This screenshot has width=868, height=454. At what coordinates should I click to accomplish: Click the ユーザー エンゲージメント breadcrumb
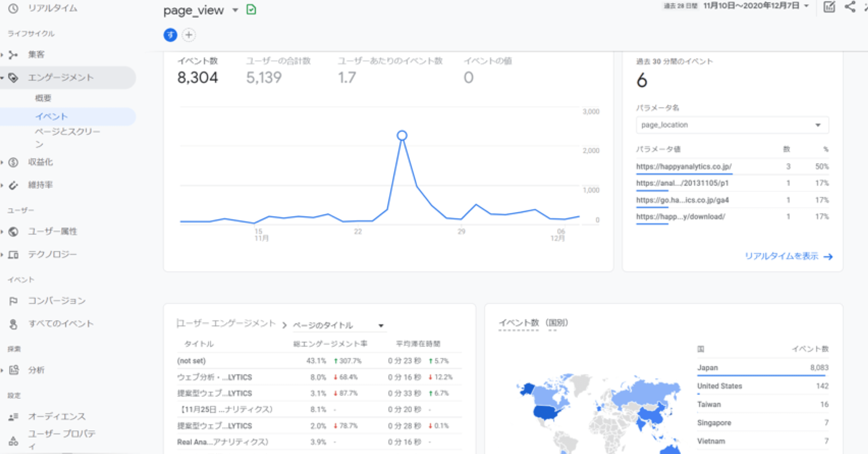[226, 324]
